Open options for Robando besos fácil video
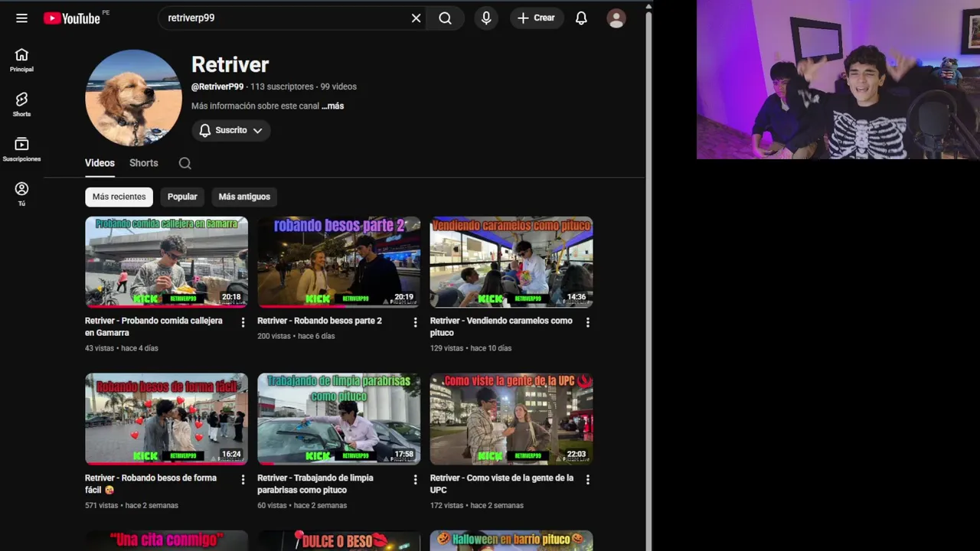 point(243,480)
